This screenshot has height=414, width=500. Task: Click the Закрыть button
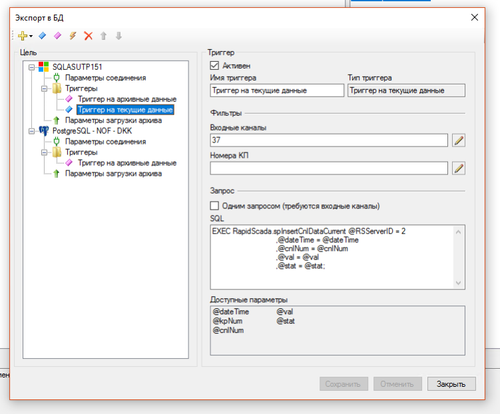[x=451, y=384]
